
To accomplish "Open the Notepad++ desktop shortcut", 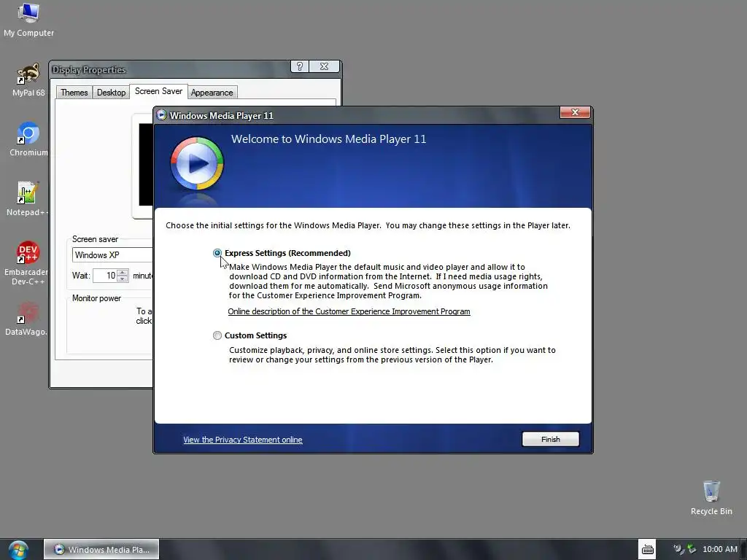I will coord(28,199).
